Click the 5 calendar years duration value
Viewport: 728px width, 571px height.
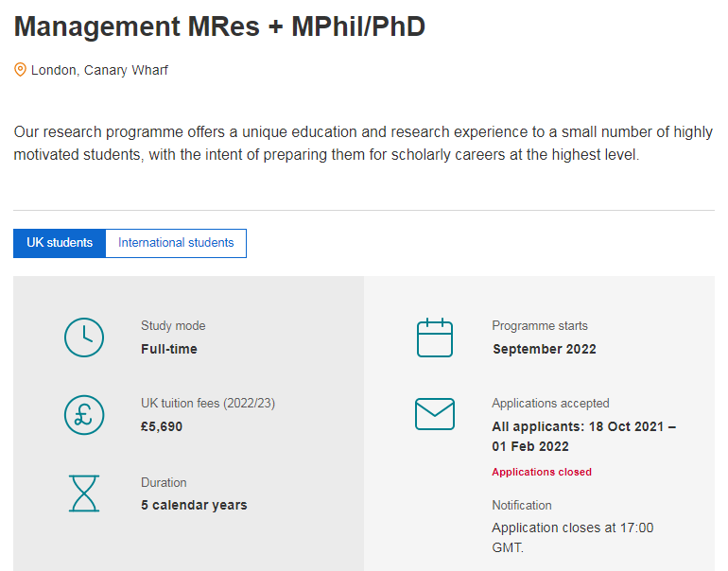pos(194,505)
